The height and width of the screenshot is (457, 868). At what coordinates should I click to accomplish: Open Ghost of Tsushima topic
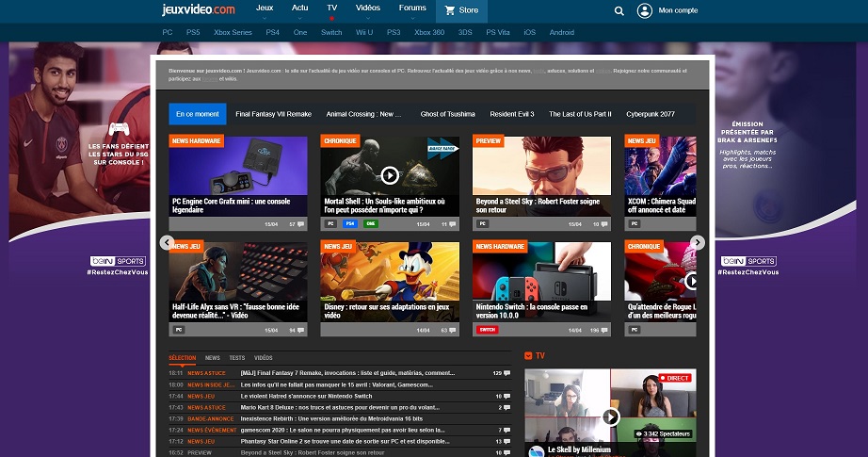coord(447,114)
